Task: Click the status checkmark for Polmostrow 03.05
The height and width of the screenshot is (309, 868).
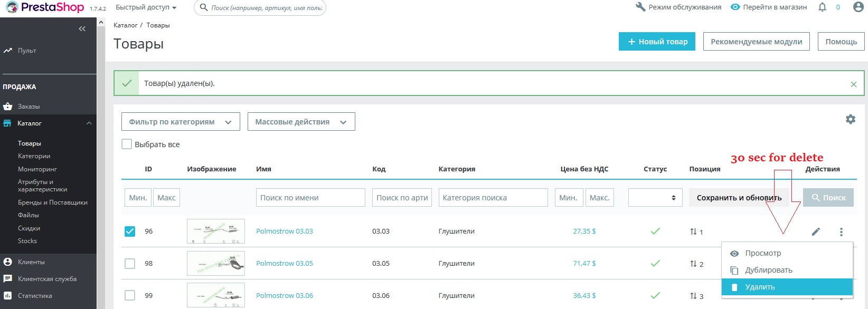Action: [x=655, y=263]
